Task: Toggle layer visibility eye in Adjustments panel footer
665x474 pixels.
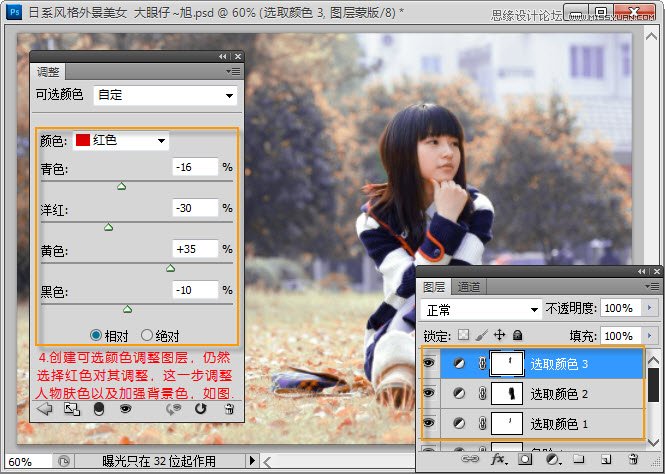Action: (126, 409)
